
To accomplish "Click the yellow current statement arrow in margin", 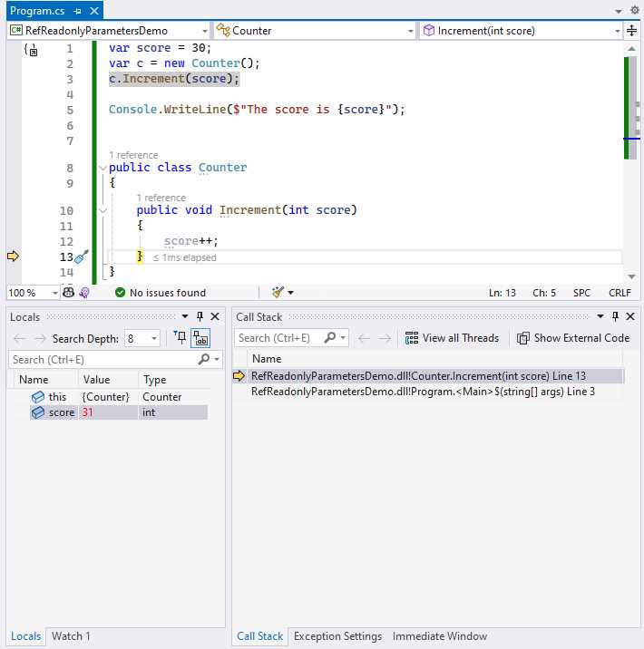I will pyautogui.click(x=14, y=257).
